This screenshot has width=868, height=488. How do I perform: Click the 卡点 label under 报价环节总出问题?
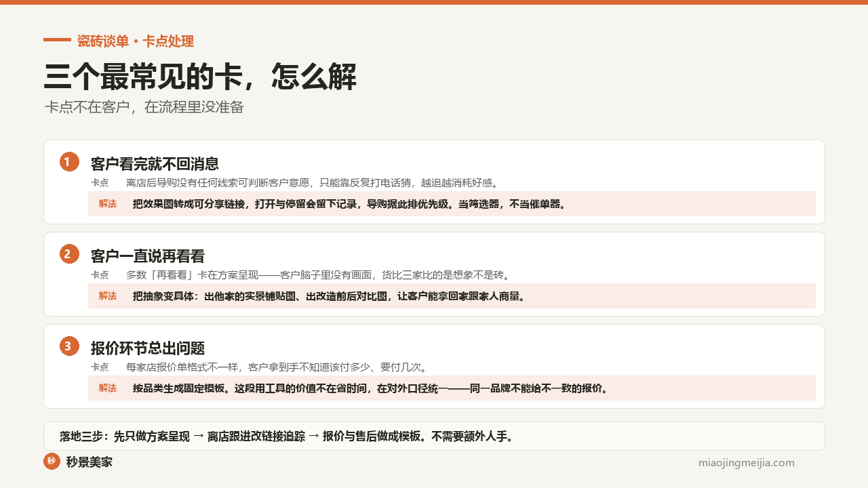pyautogui.click(x=100, y=367)
